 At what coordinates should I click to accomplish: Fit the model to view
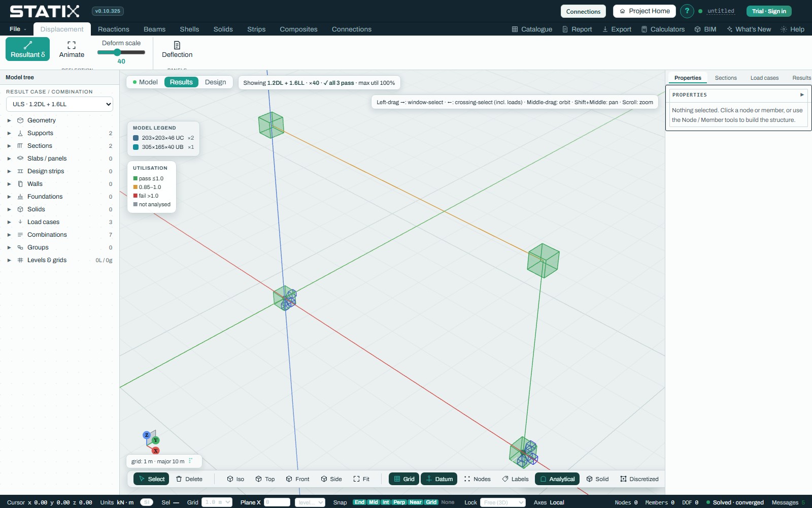(361, 479)
